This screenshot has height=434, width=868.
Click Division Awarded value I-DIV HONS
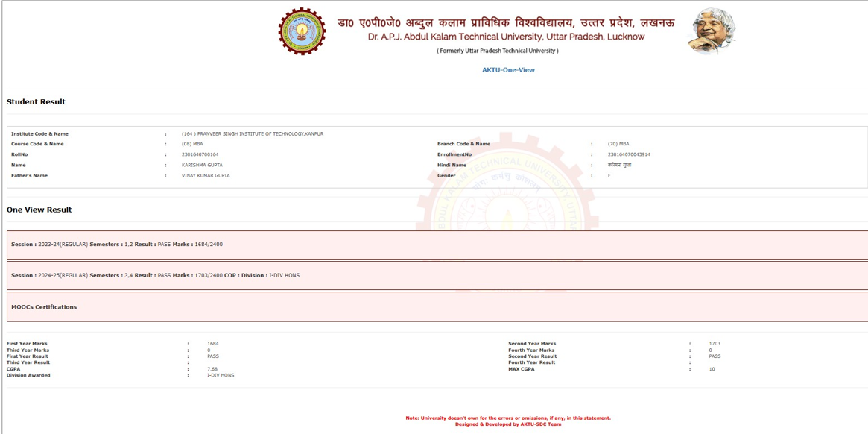coord(221,375)
